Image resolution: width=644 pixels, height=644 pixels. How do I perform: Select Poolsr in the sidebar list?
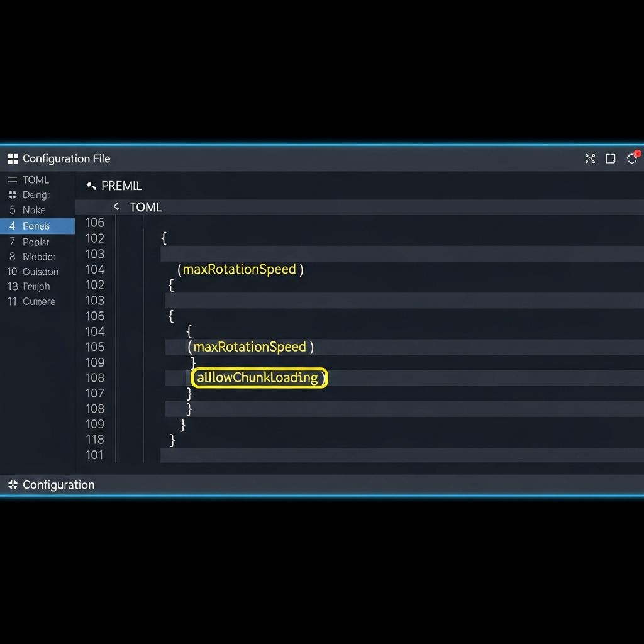[x=35, y=241]
